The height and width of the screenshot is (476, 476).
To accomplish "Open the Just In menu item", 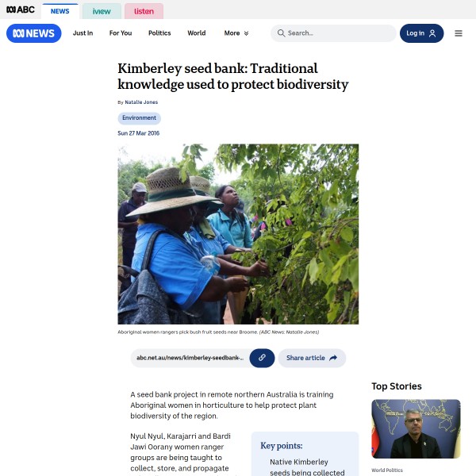I will click(83, 33).
